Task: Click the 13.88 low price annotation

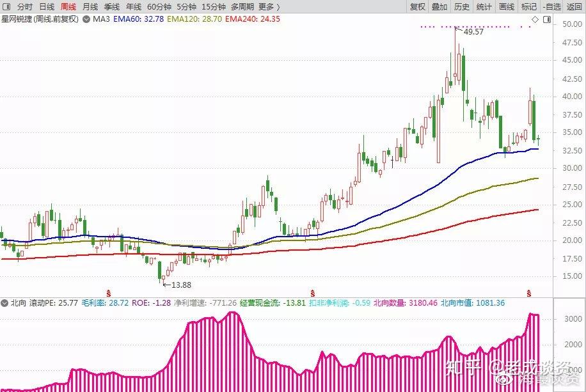Action: coord(181,285)
